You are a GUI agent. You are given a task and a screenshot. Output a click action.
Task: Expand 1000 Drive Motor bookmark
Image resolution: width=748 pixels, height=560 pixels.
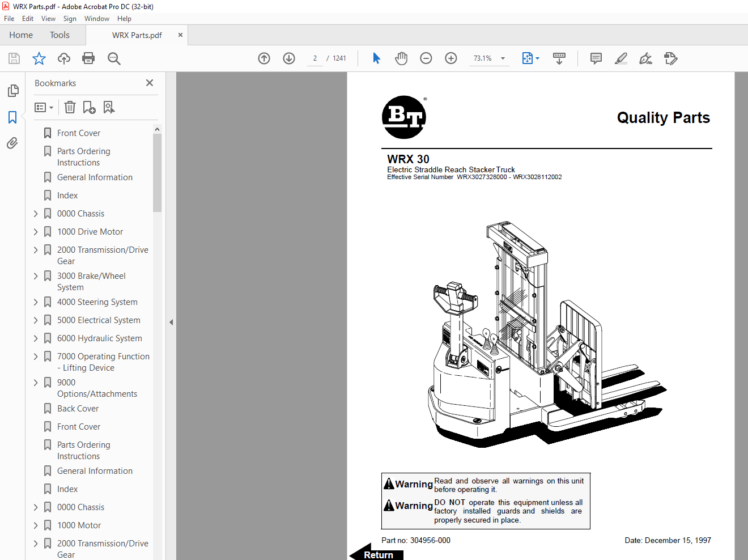tap(36, 232)
